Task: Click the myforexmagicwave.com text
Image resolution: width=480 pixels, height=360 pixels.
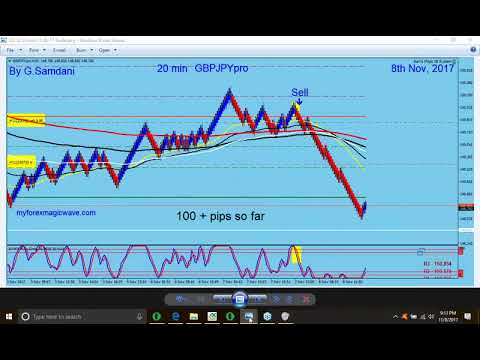Action: (56, 213)
